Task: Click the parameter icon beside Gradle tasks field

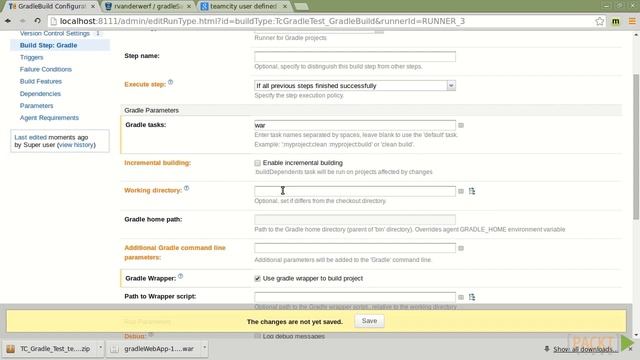Action: [x=461, y=125]
